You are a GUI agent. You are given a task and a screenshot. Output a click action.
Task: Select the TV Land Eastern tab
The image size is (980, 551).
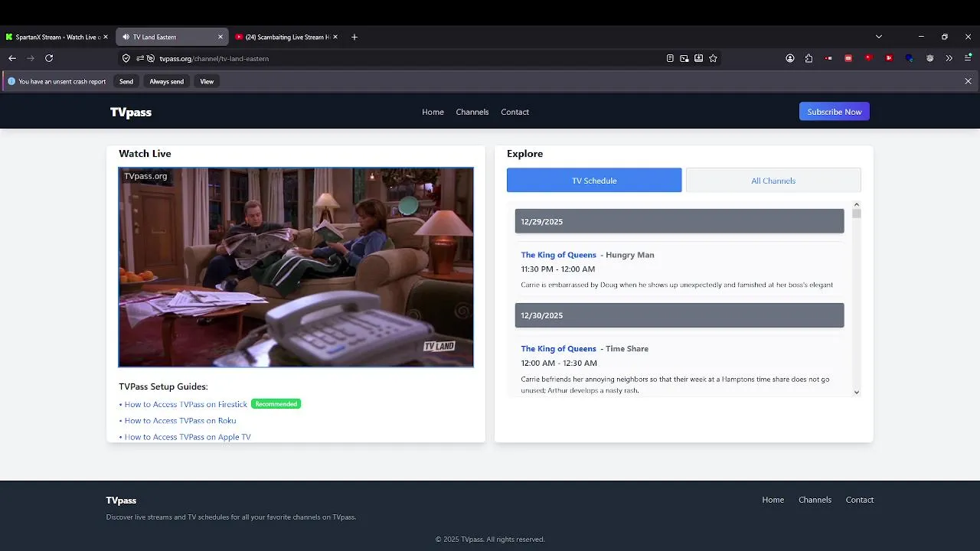(x=172, y=37)
